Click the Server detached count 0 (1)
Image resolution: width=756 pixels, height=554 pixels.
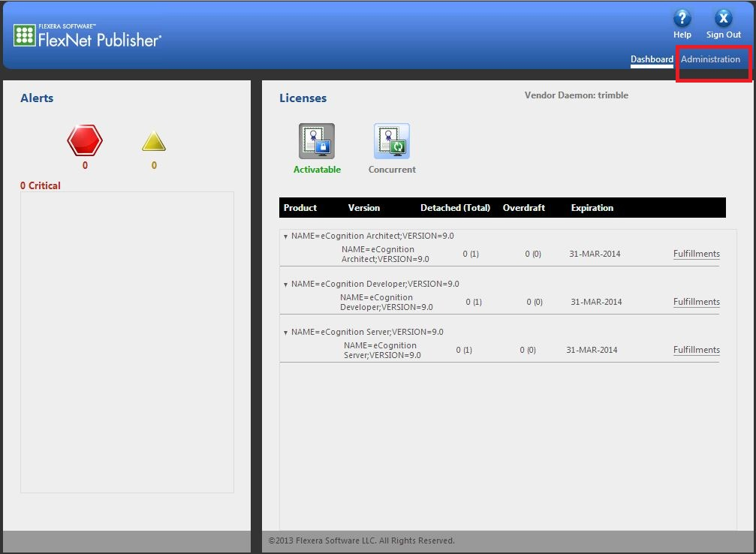pos(464,350)
